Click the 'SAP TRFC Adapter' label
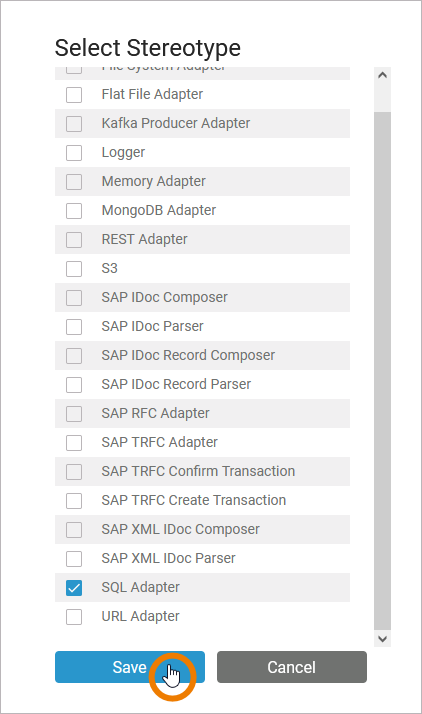Image resolution: width=422 pixels, height=714 pixels. click(x=159, y=442)
